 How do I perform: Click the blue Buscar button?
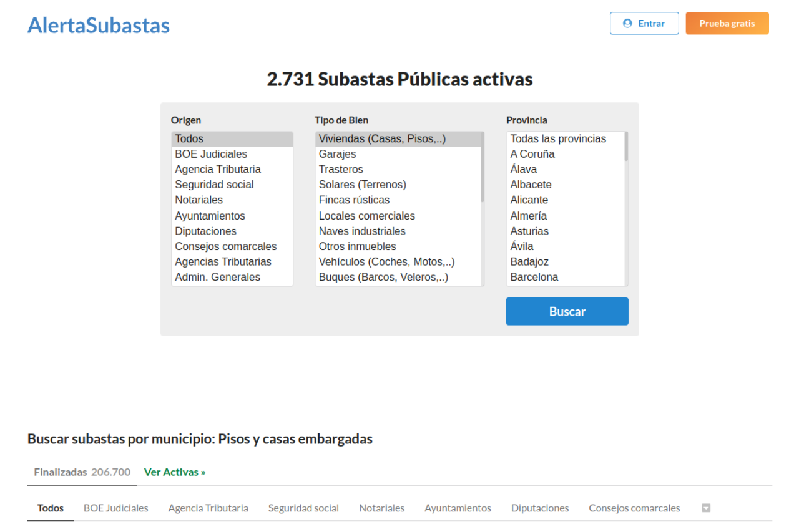(x=567, y=311)
